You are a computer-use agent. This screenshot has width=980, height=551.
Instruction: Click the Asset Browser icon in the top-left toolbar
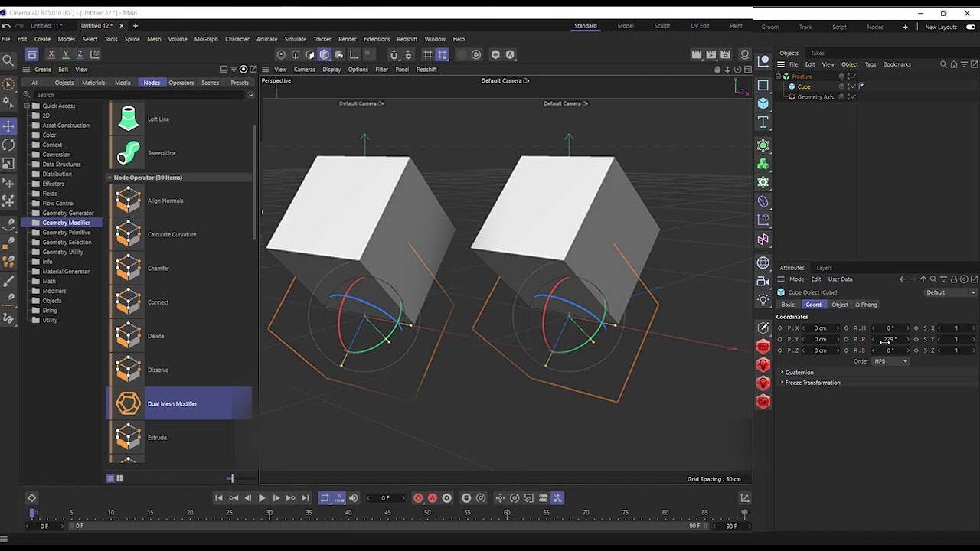pos(31,54)
